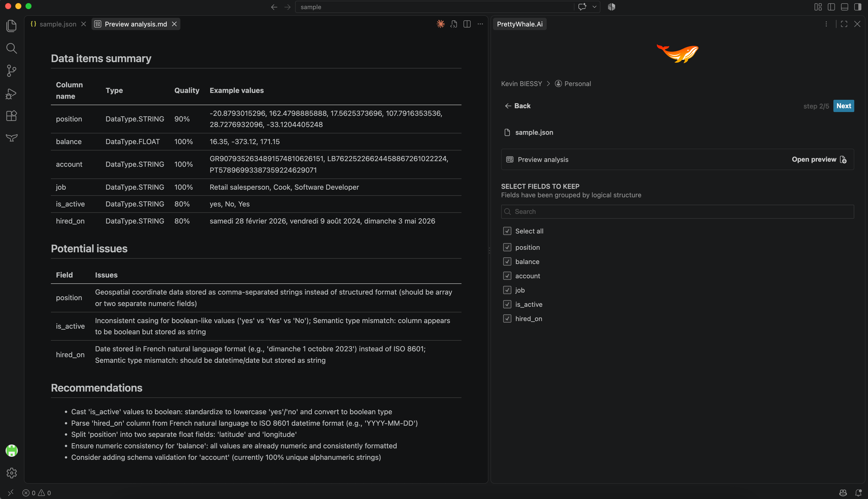Click the show source icon in editor toolbar
The image size is (868, 499).
[x=454, y=24]
